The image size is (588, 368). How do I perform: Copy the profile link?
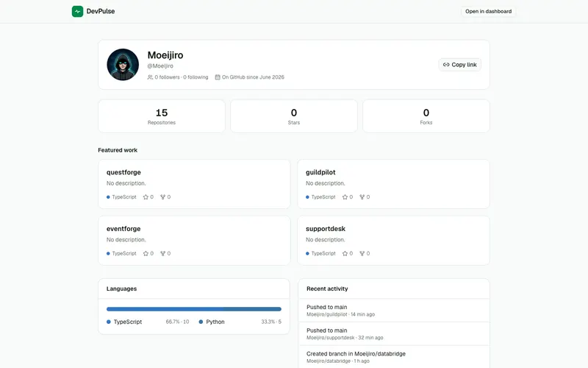pyautogui.click(x=460, y=65)
